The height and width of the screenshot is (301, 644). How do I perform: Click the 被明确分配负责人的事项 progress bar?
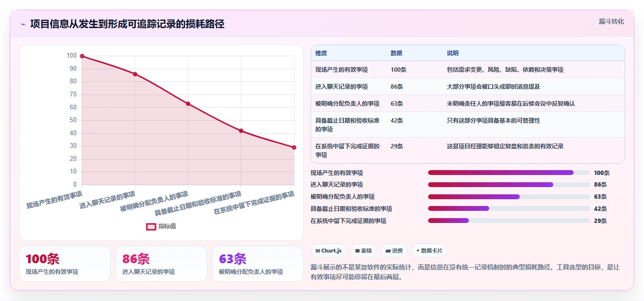tap(509, 197)
